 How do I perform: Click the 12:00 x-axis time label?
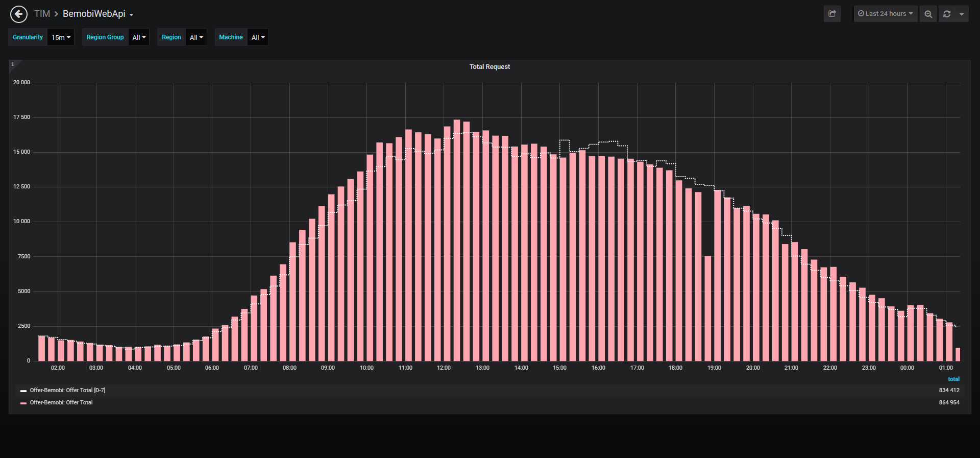point(444,368)
